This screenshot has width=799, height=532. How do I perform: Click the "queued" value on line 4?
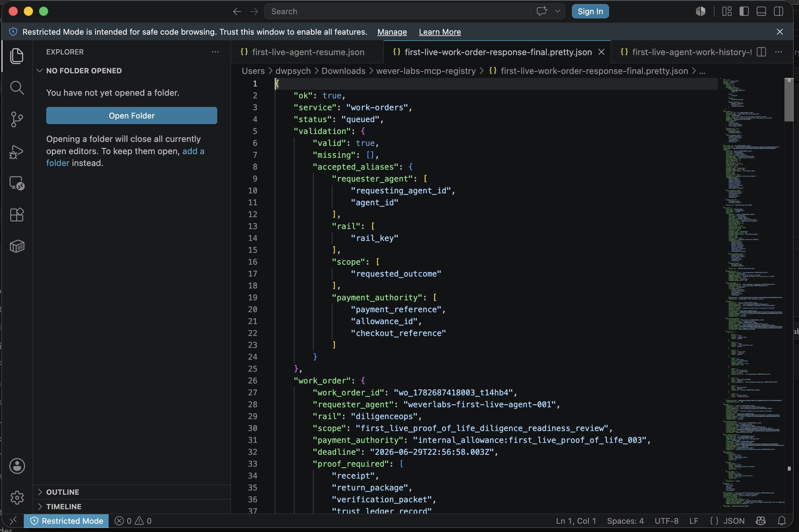[360, 119]
